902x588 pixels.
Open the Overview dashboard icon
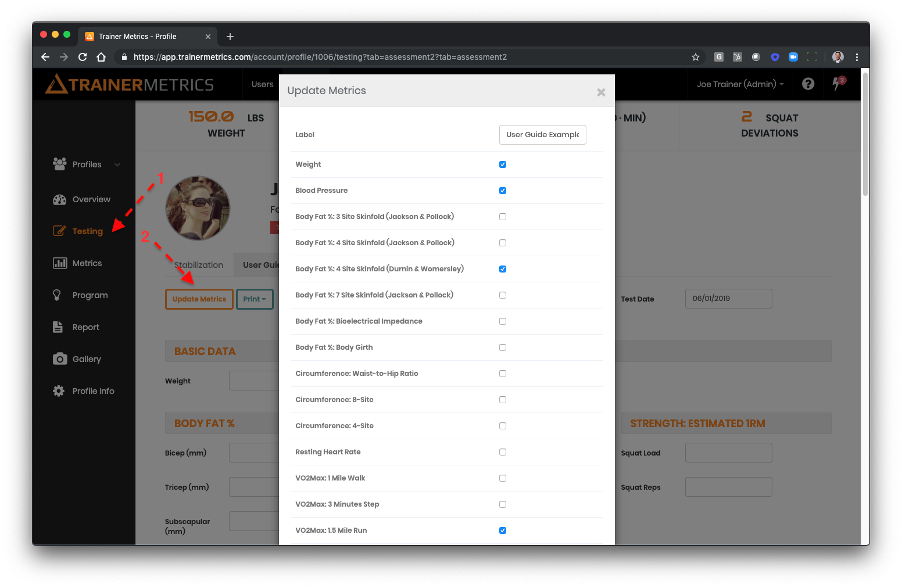pos(59,199)
